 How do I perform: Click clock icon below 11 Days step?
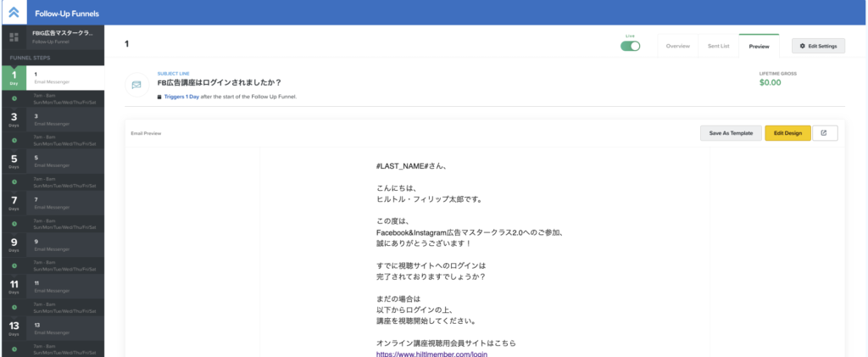14,307
